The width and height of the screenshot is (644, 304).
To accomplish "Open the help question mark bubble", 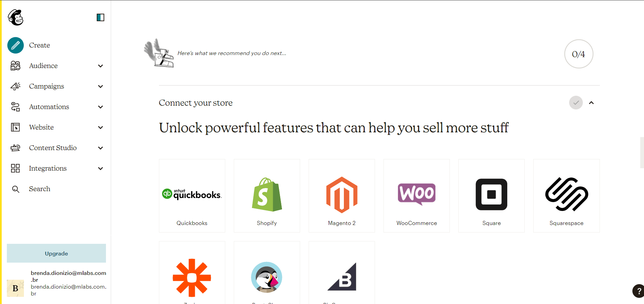I will pyautogui.click(x=638, y=291).
